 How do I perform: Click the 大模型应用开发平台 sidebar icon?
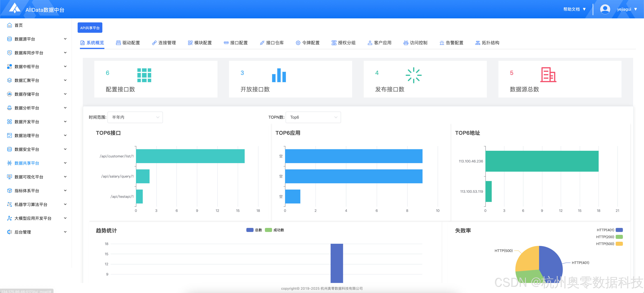(9, 218)
